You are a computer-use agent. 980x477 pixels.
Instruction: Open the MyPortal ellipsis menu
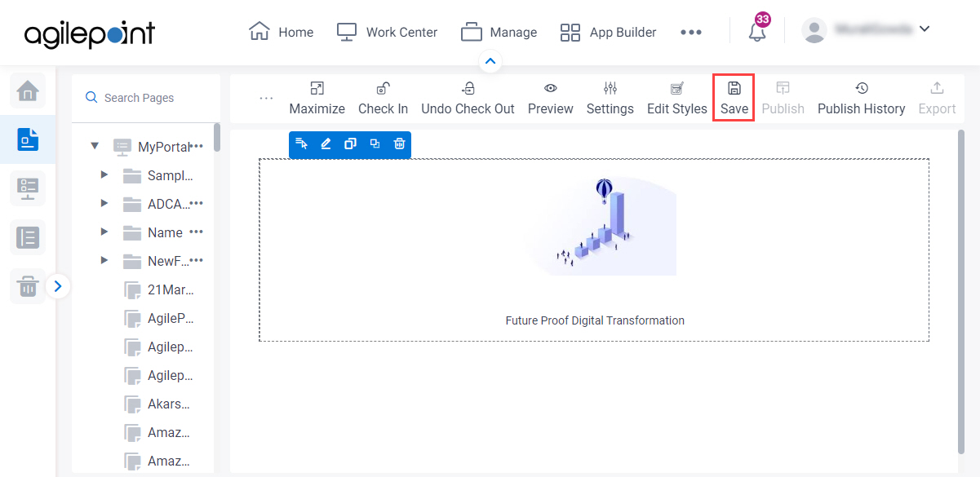click(x=197, y=147)
